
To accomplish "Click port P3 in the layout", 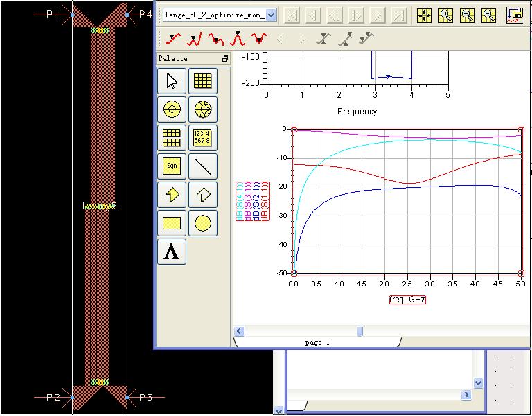I will pos(146,397).
